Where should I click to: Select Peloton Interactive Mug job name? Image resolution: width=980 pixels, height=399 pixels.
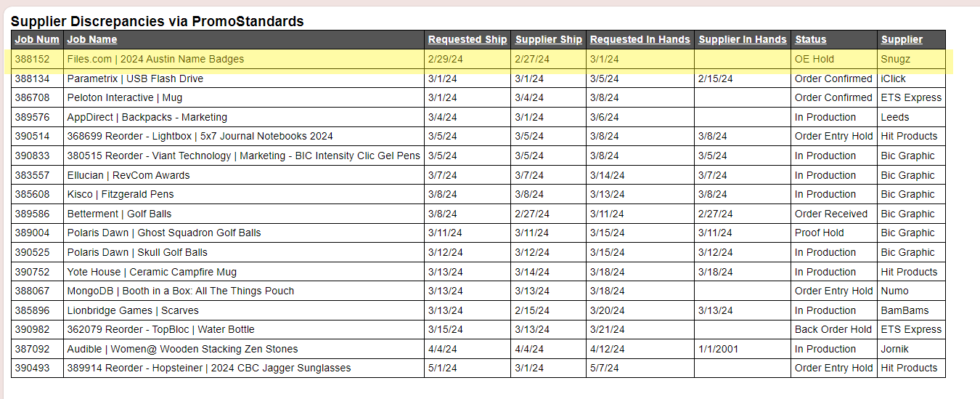124,98
